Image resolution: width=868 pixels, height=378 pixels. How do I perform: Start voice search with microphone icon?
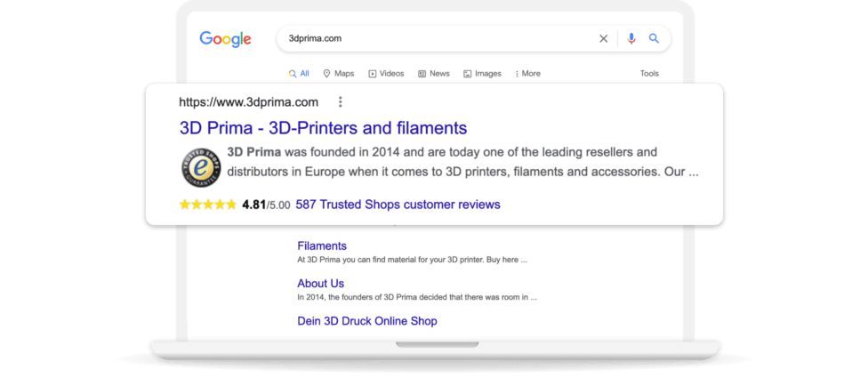click(631, 39)
